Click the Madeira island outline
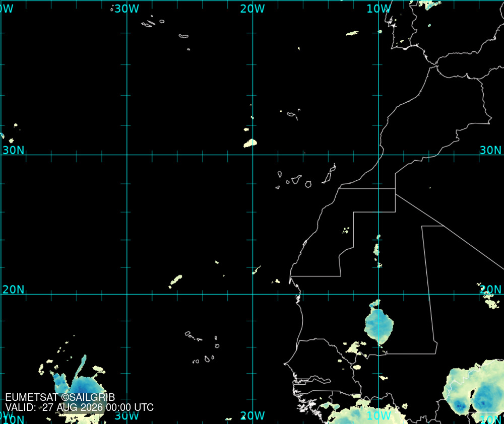The image size is (504, 424). tap(292, 115)
